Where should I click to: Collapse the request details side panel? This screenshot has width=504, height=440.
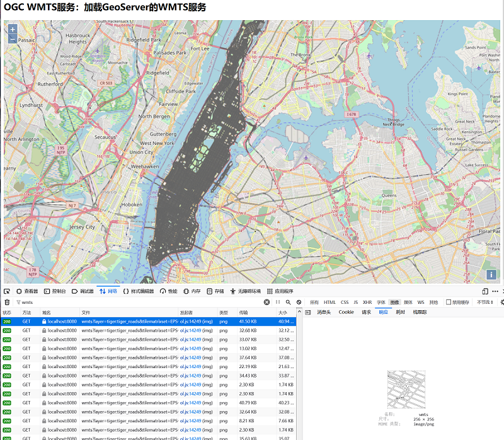307,312
